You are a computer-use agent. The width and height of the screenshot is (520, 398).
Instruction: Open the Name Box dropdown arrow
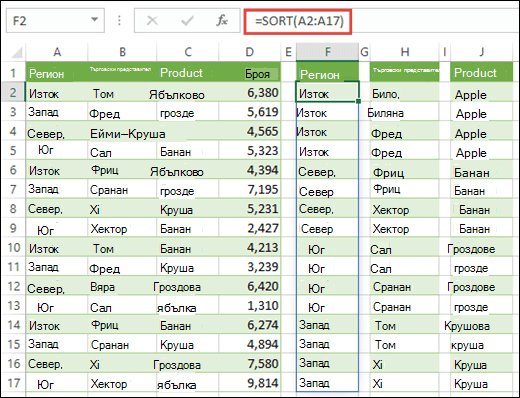point(95,20)
